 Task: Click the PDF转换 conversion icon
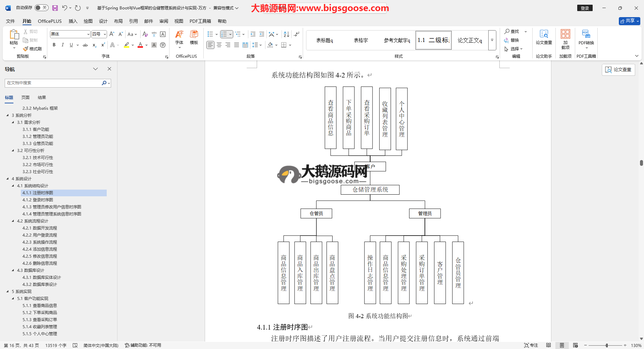pos(586,37)
